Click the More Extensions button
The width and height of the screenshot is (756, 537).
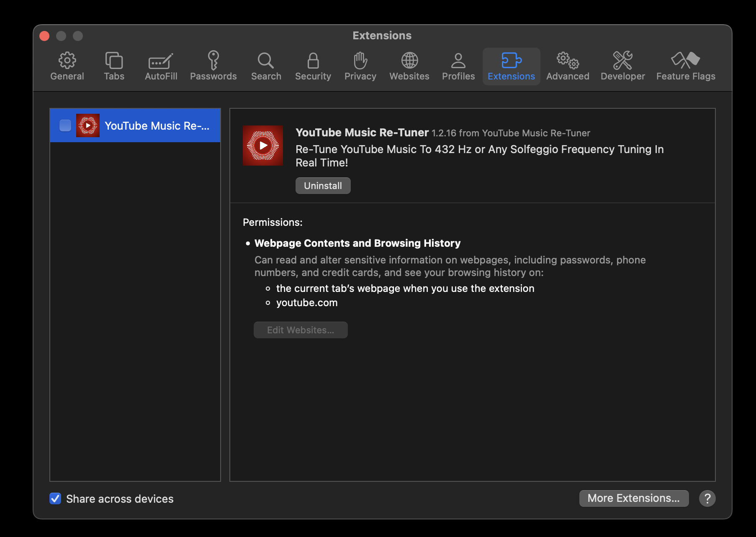coord(633,498)
